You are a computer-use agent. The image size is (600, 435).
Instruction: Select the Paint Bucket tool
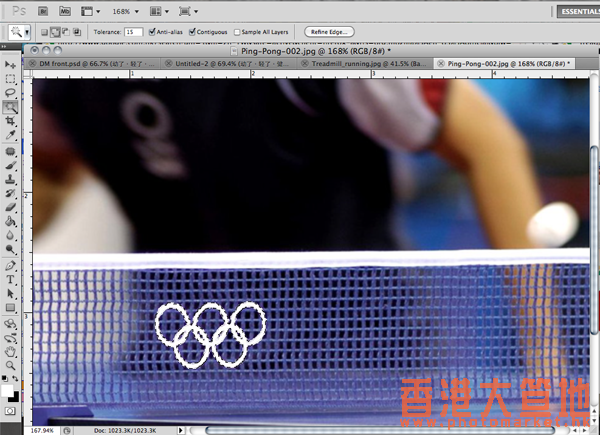[x=10, y=222]
